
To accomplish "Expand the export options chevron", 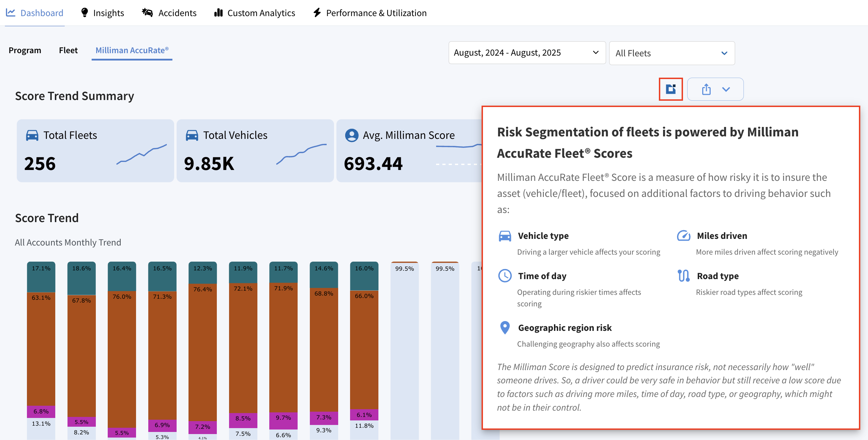I will coord(726,89).
